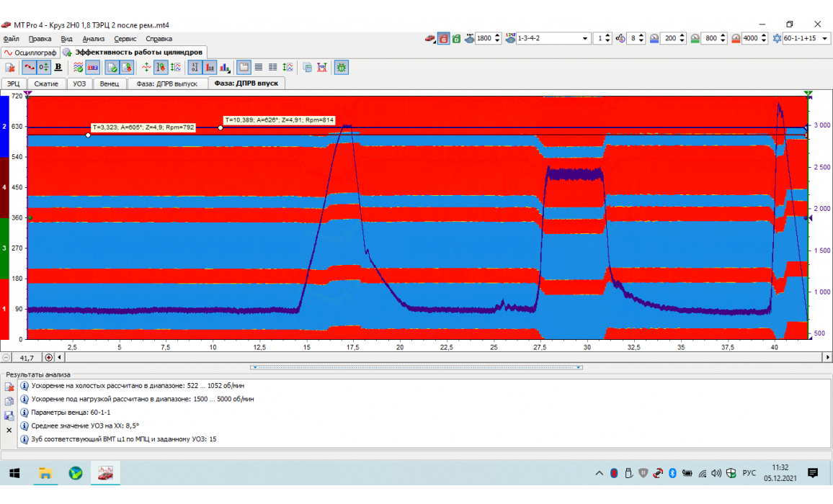The height and width of the screenshot is (504, 833).
Task: Expand the 60-1-1+15 crown parameter dropdown
Action: point(823,39)
